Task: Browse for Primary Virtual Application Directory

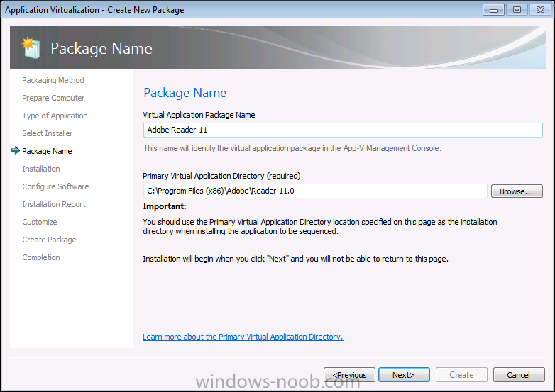Action: pyautogui.click(x=517, y=191)
